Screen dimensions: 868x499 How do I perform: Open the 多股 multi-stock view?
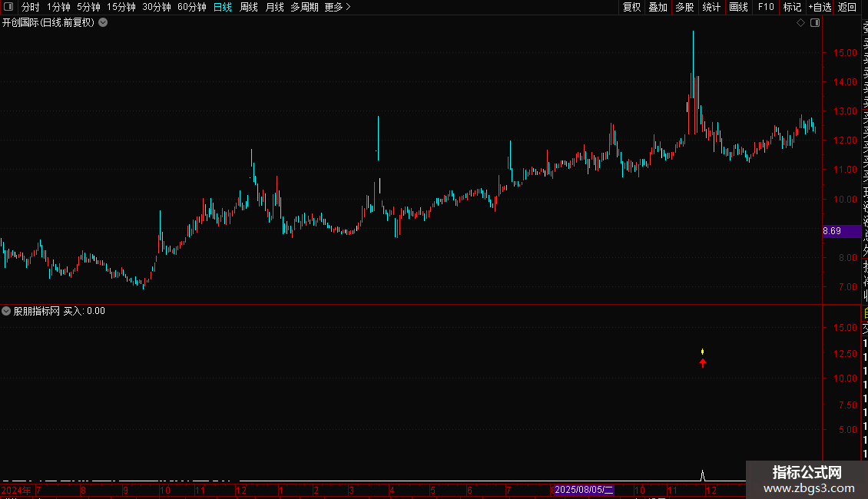[684, 7]
